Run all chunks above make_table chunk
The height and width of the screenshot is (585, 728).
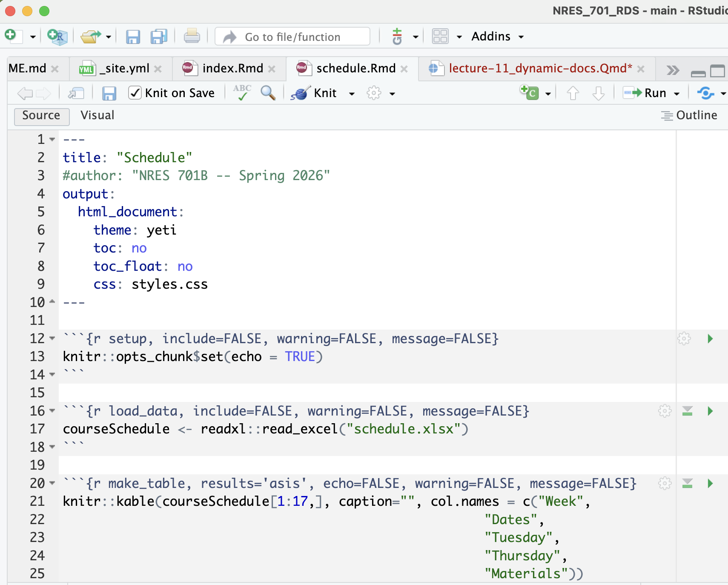[687, 483]
